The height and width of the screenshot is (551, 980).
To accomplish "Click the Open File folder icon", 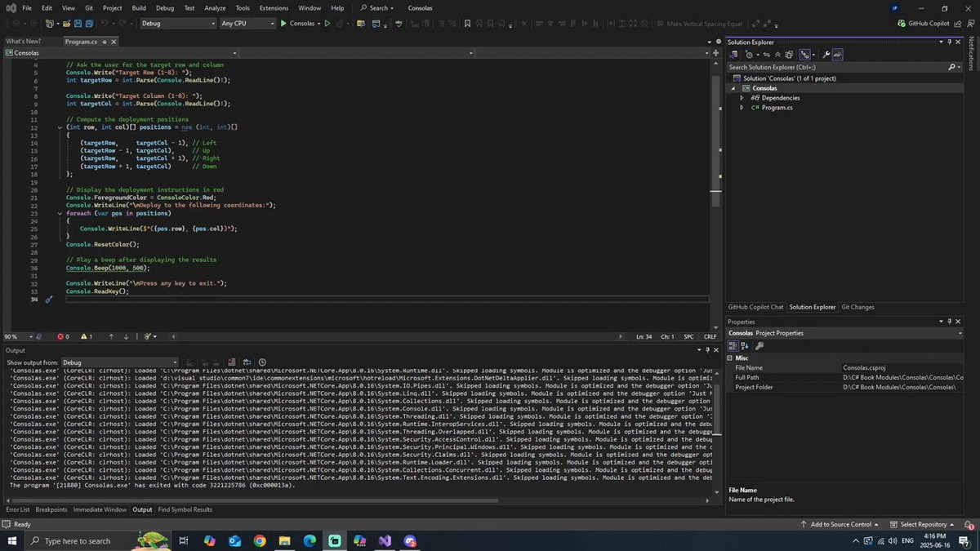I will click(x=66, y=24).
